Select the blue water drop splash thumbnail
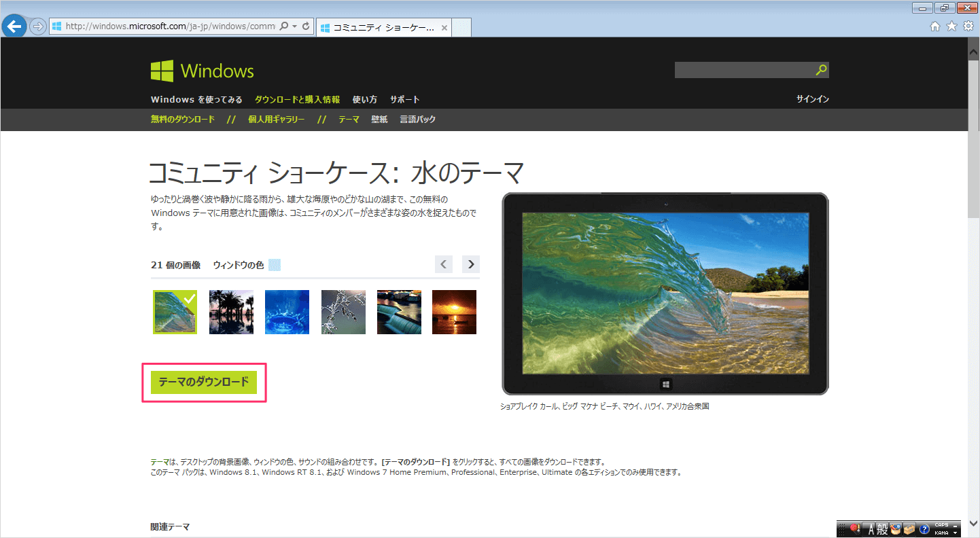The width and height of the screenshot is (980, 538). (x=287, y=312)
